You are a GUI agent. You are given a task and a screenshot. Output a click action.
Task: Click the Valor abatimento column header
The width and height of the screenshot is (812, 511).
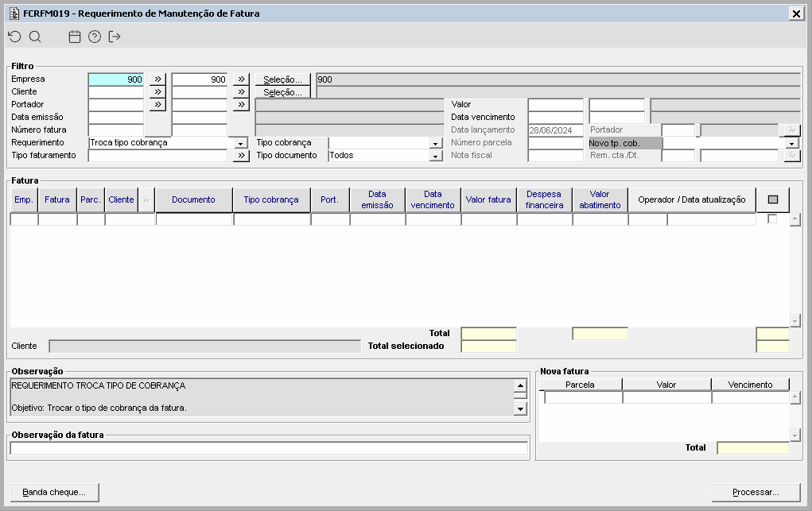pyautogui.click(x=600, y=199)
